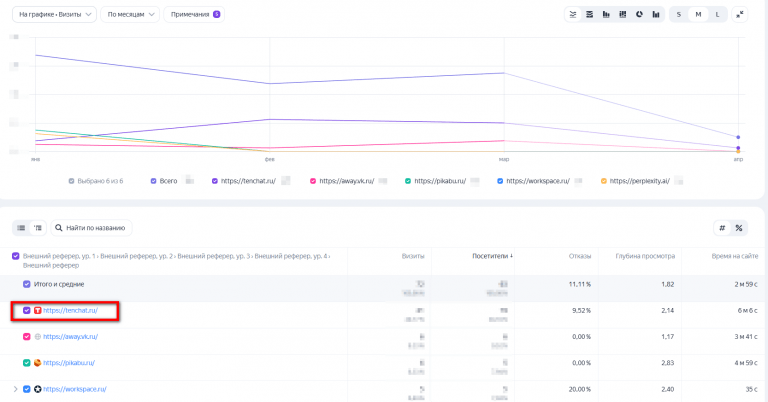The image size is (768, 402).
Task: Open the 'Примечания' notes button
Action: pos(195,14)
